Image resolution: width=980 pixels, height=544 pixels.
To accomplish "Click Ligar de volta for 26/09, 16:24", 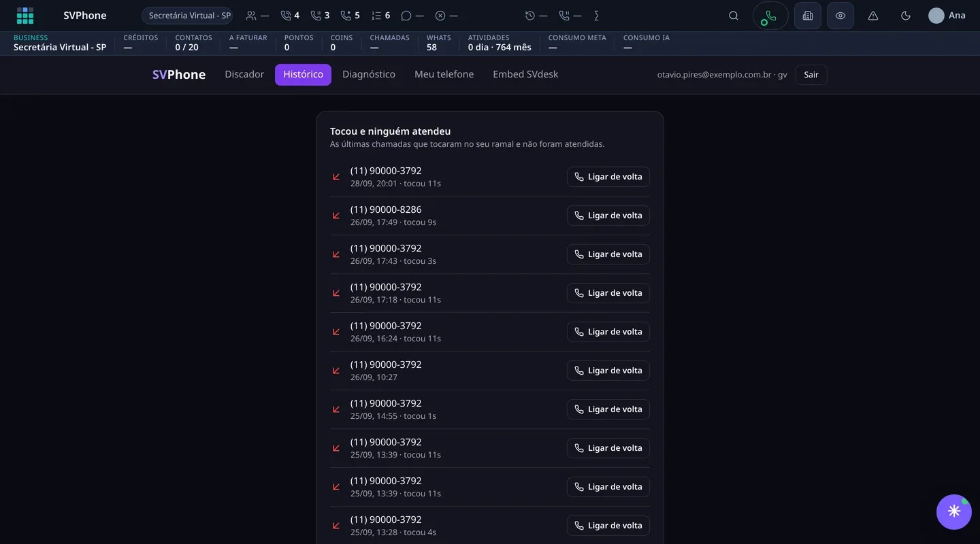I will click(608, 332).
